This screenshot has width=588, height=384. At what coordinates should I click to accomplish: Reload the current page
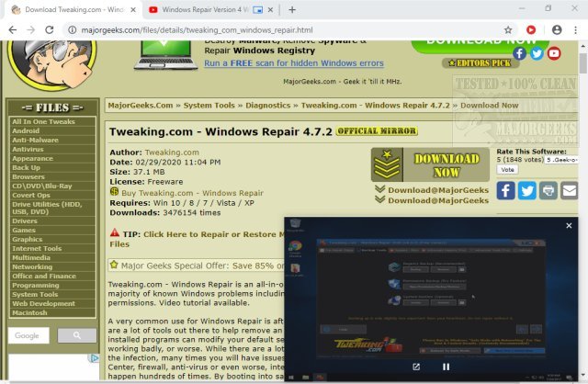pos(49,30)
